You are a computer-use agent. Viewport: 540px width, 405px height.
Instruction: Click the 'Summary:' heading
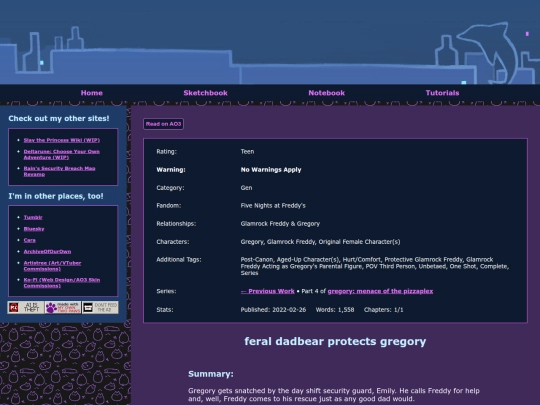pyautogui.click(x=211, y=374)
